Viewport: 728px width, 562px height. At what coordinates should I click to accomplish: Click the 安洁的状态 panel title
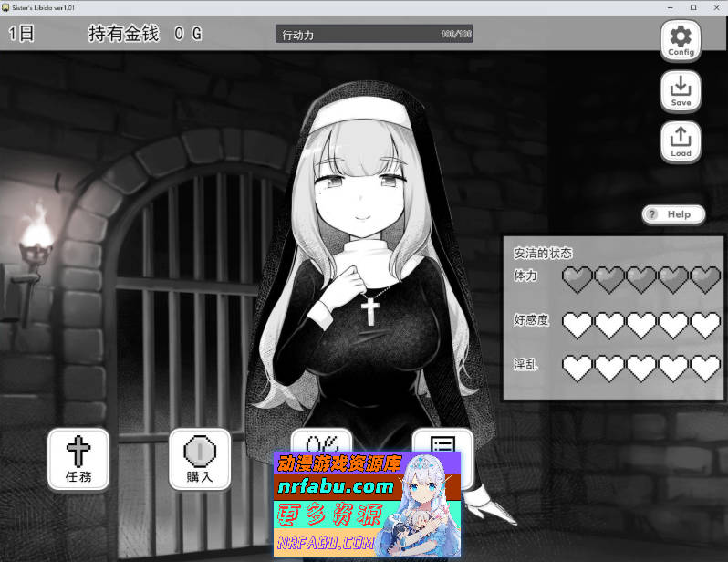point(544,253)
